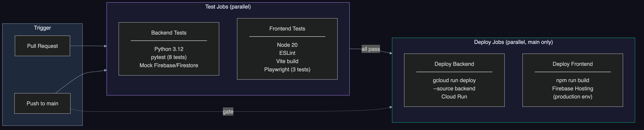Click the Deploy Jobs (parallel, main only) title
This screenshot has width=644, height=130.
point(513,42)
